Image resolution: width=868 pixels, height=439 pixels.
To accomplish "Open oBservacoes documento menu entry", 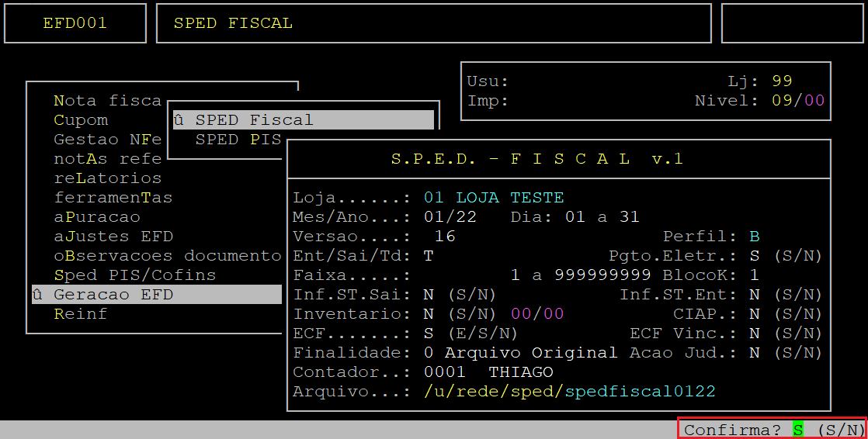I will coord(168,255).
